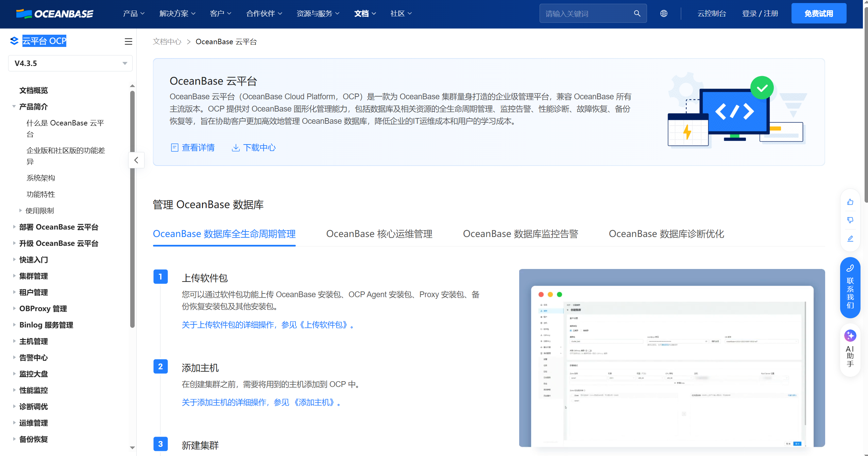Open the V4.3.5 version dropdown
Screen dimensions: 868x456
tap(70, 63)
